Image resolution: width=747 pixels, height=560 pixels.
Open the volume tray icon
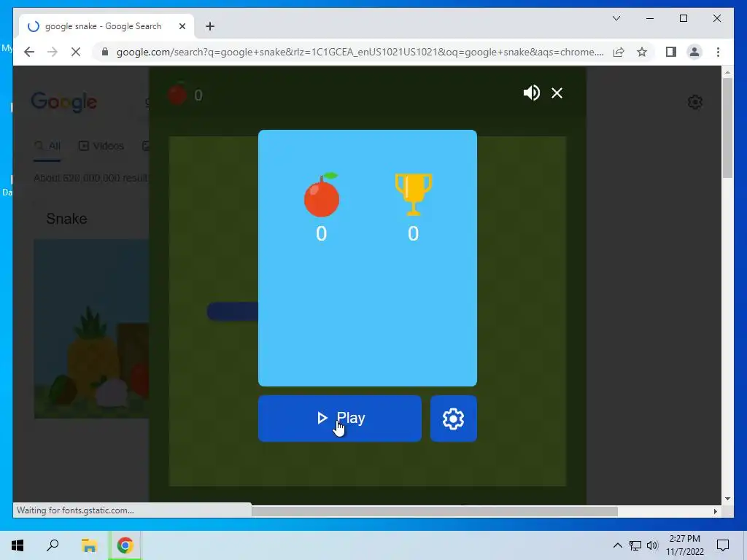click(652, 545)
